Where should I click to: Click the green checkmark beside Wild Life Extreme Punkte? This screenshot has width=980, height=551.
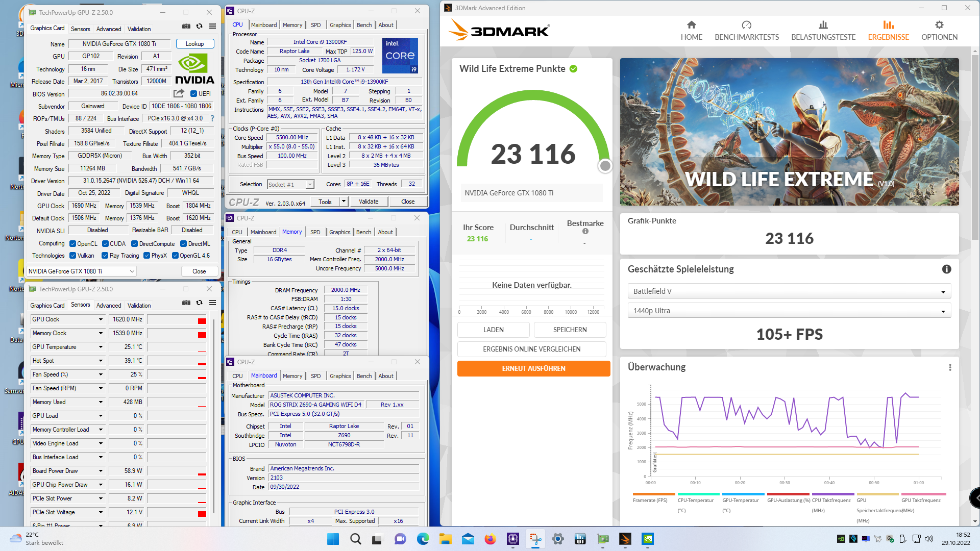[x=574, y=69]
